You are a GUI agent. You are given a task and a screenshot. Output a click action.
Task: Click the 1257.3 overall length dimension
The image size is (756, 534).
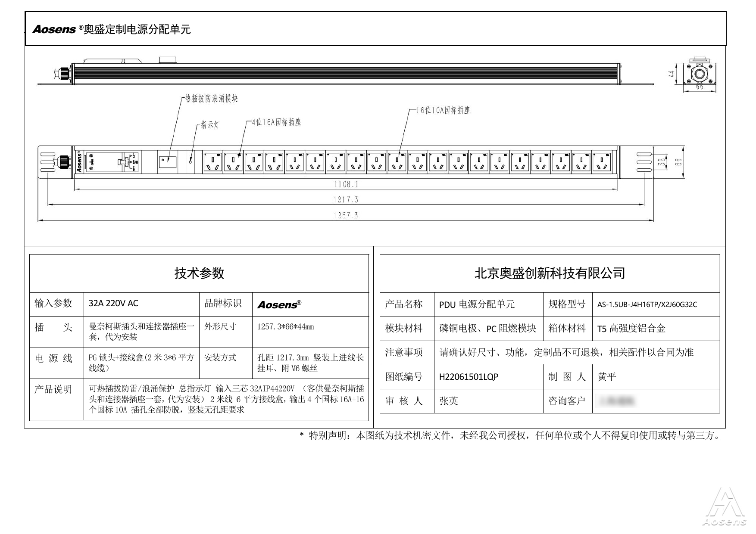[x=346, y=215]
